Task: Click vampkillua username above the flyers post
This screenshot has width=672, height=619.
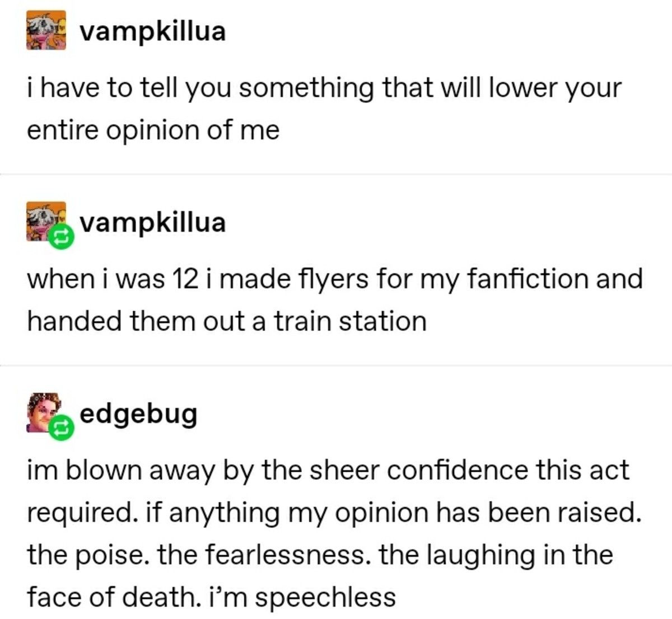Action: [152, 222]
